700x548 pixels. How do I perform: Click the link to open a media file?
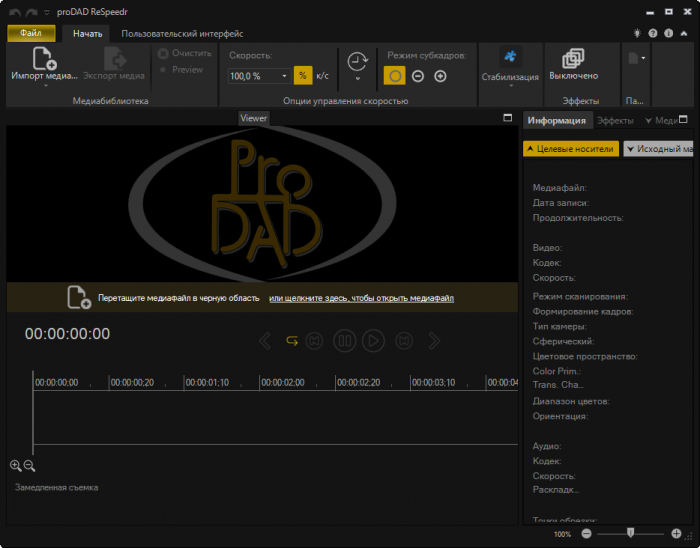coord(361,298)
